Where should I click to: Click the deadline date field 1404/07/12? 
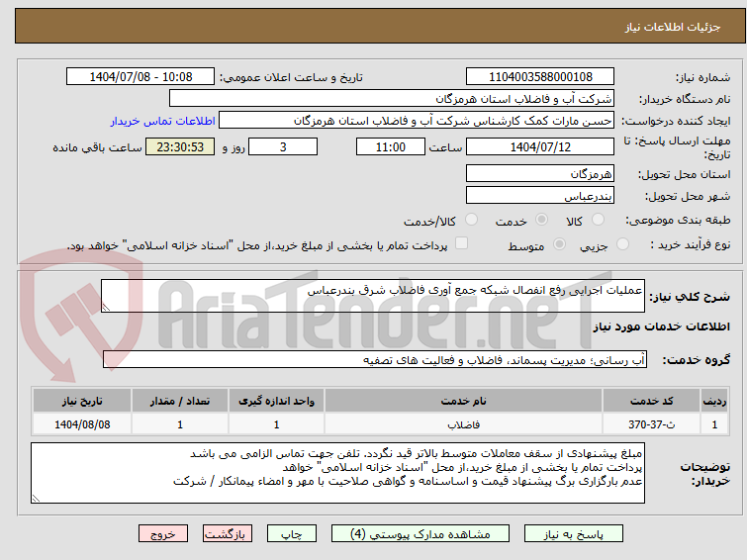click(540, 146)
